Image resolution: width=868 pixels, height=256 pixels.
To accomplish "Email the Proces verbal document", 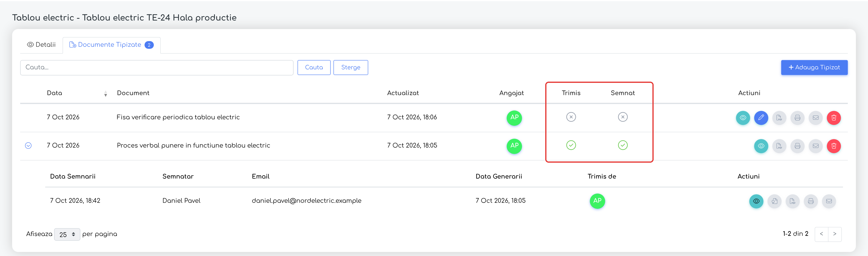I will point(816,146).
